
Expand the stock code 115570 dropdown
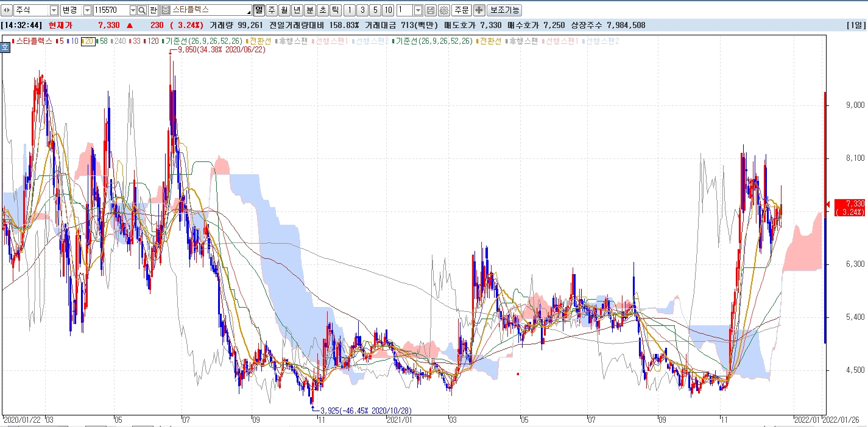coord(133,10)
